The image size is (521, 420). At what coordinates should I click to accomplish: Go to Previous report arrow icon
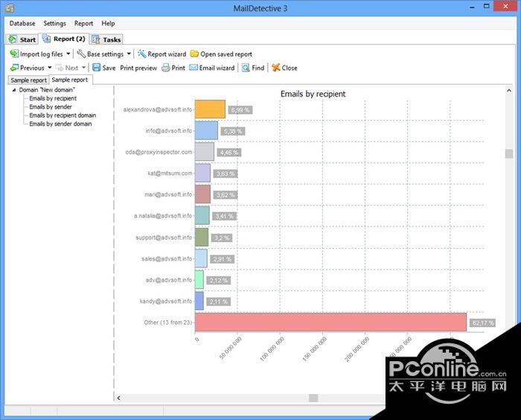(x=14, y=68)
